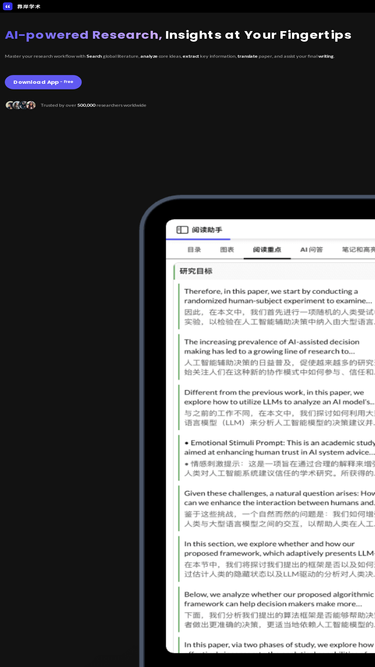The image size is (375, 667).
Task: Click the Download App - Free button
Action: [43, 82]
